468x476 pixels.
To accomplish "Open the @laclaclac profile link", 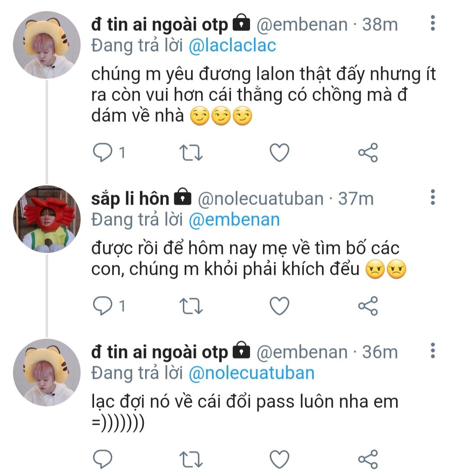I will 232,46.
